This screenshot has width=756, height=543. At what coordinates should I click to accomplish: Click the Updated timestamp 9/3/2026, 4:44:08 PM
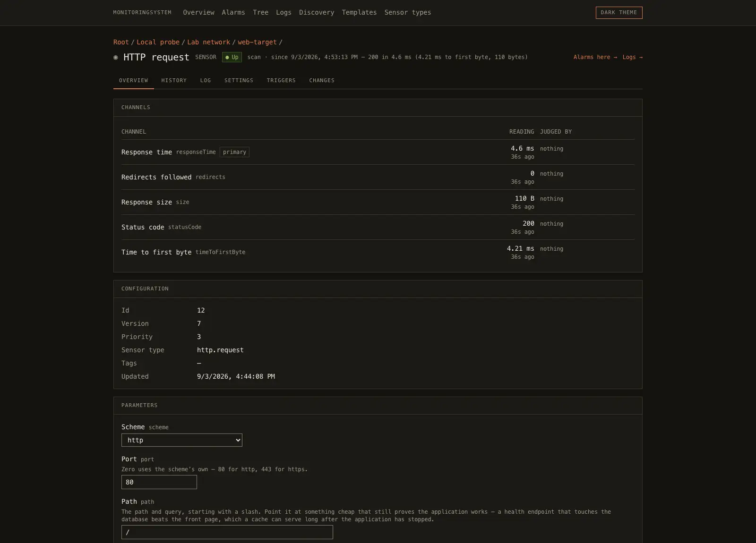pyautogui.click(x=236, y=376)
